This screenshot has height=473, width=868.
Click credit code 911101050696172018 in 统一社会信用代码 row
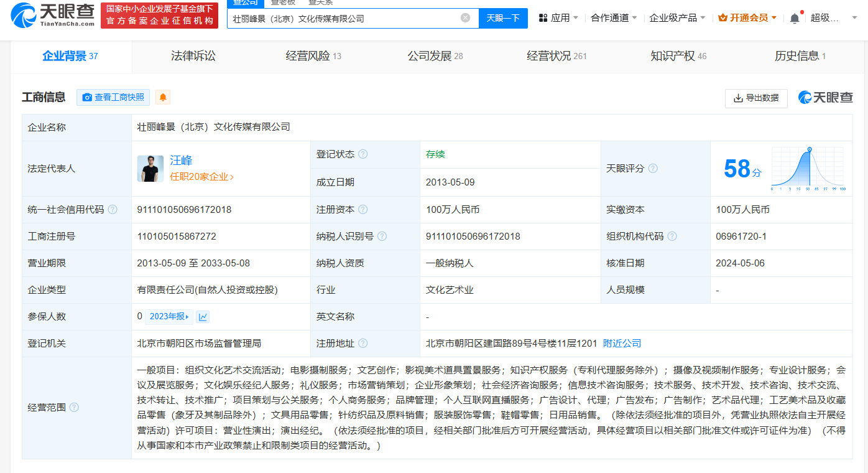coord(184,210)
